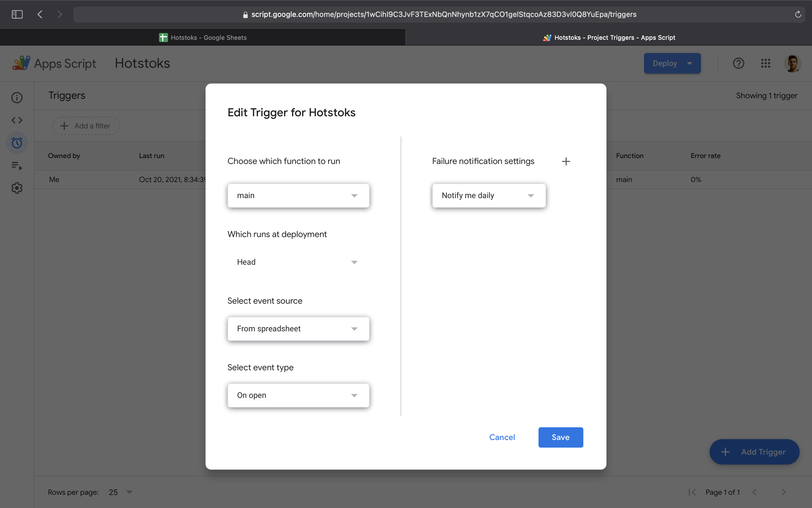This screenshot has width=812, height=508.
Task: Click the Owned by column header
Action: (64, 156)
